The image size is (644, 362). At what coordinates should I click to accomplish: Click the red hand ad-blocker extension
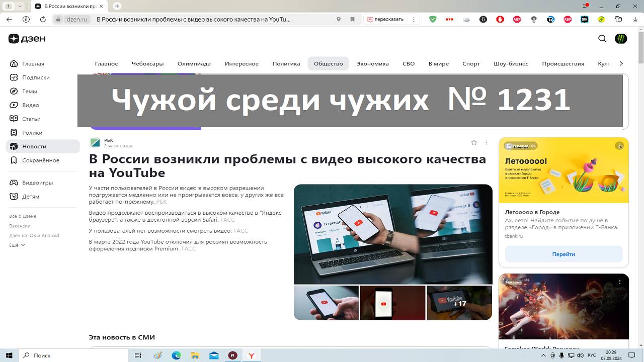click(x=500, y=19)
